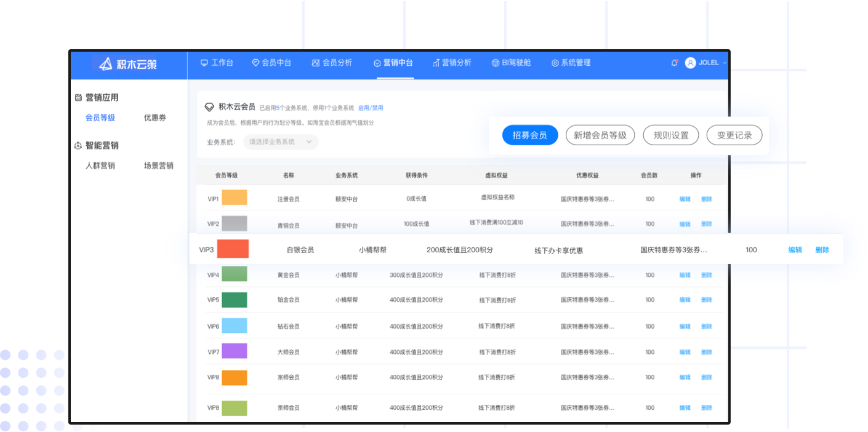Select 优惠券 in the sidebar
The image size is (868, 432).
click(x=155, y=118)
